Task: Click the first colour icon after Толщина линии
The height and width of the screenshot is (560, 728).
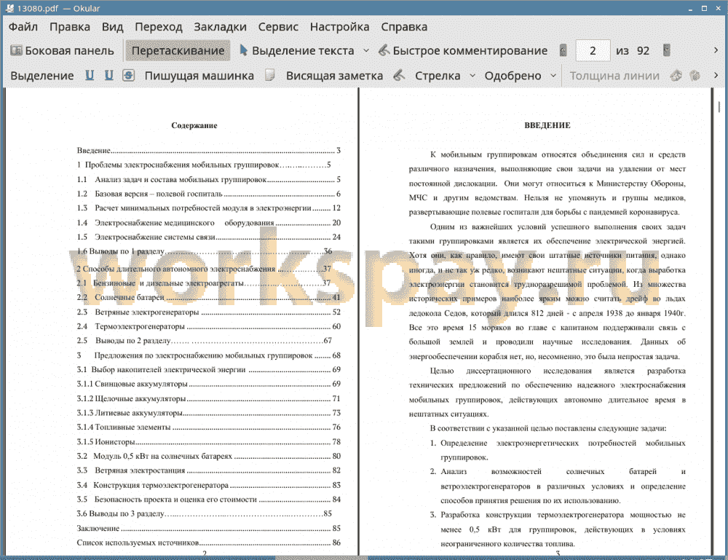Action: [676, 75]
